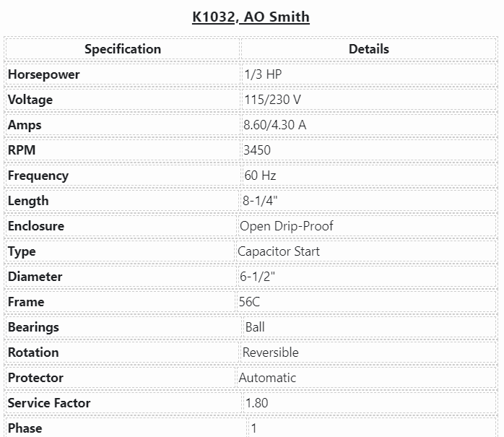This screenshot has height=437, width=504.
Task: Click the 115/230 V value
Action: [x=273, y=100]
